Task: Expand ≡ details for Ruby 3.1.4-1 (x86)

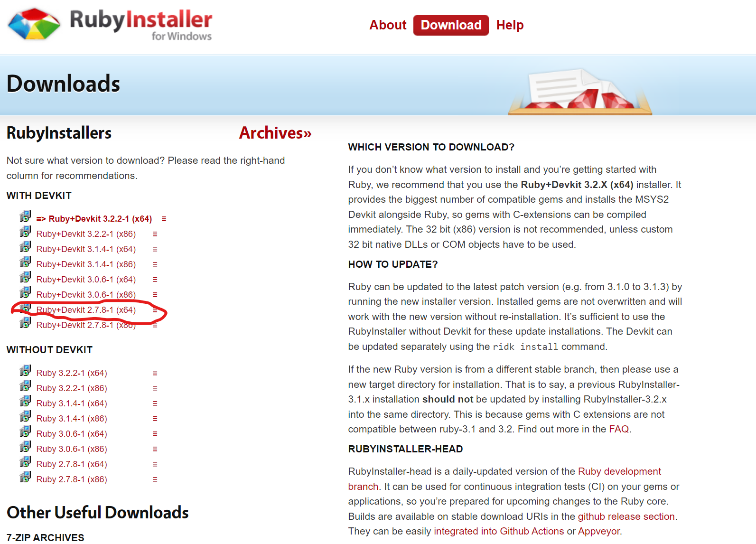Action: pyautogui.click(x=155, y=419)
